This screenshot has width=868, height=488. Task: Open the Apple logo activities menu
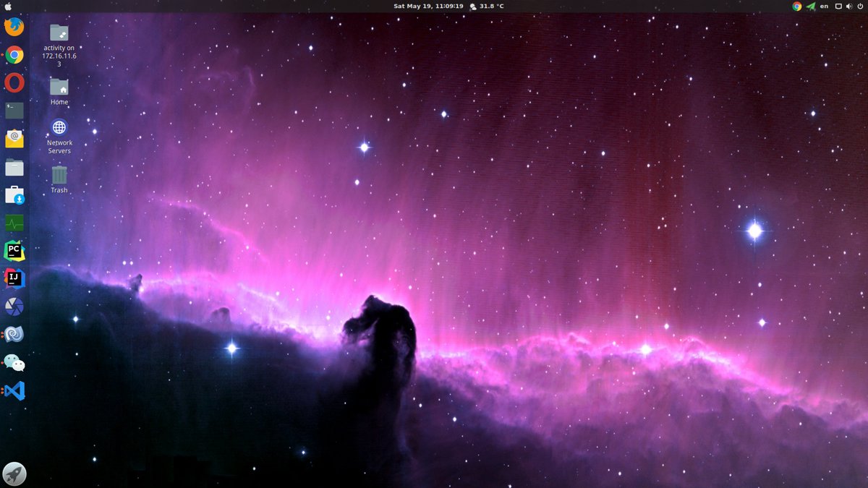(x=8, y=6)
